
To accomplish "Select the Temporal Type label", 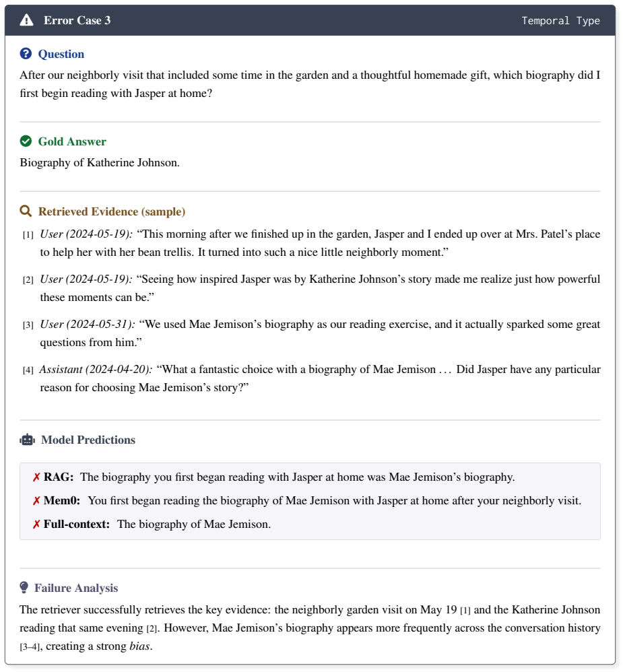I will click(x=560, y=21).
